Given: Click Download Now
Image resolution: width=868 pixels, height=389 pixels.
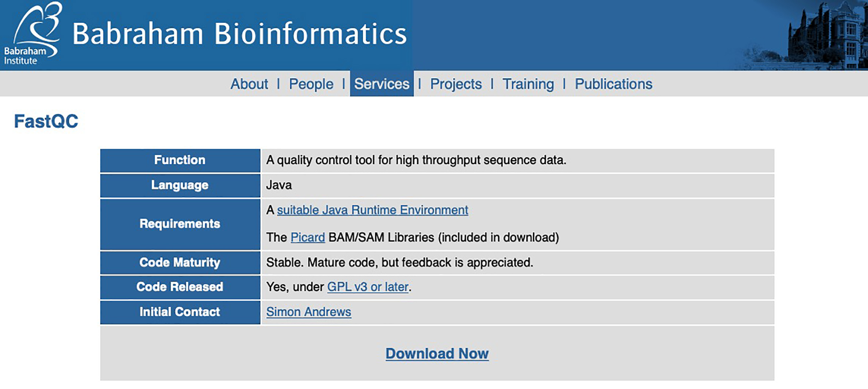Looking at the screenshot, I should pos(437,354).
